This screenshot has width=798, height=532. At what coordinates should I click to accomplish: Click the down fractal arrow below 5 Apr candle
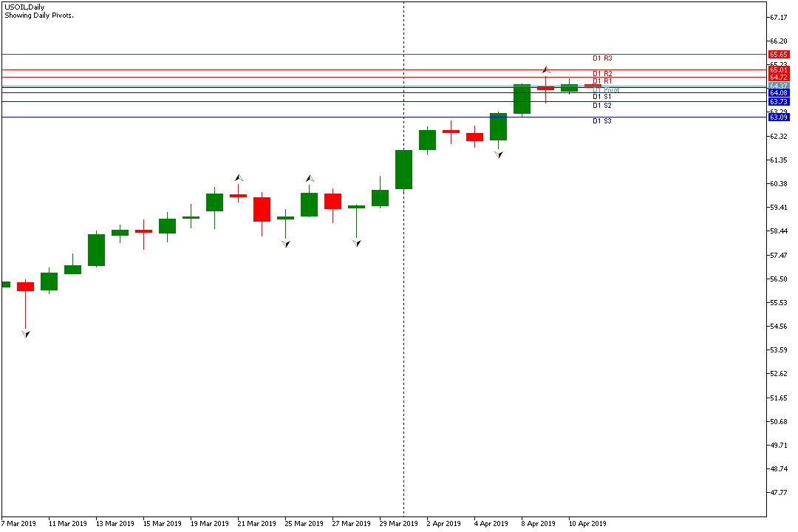click(499, 154)
